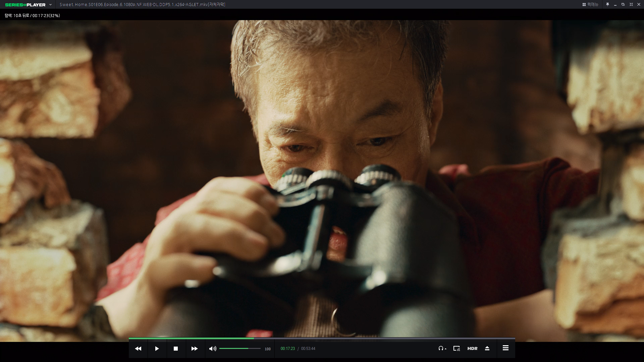Skip ahead with the fast-forward button

[194, 349]
